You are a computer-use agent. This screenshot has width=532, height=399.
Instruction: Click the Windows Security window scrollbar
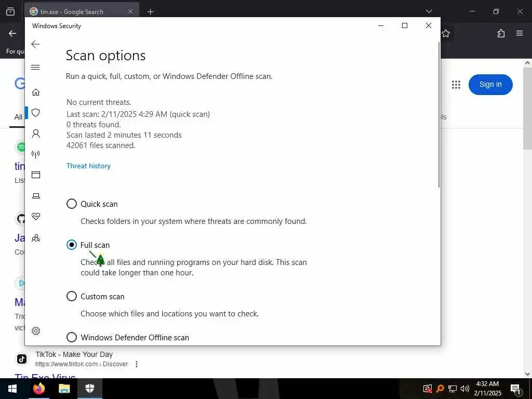point(438,115)
